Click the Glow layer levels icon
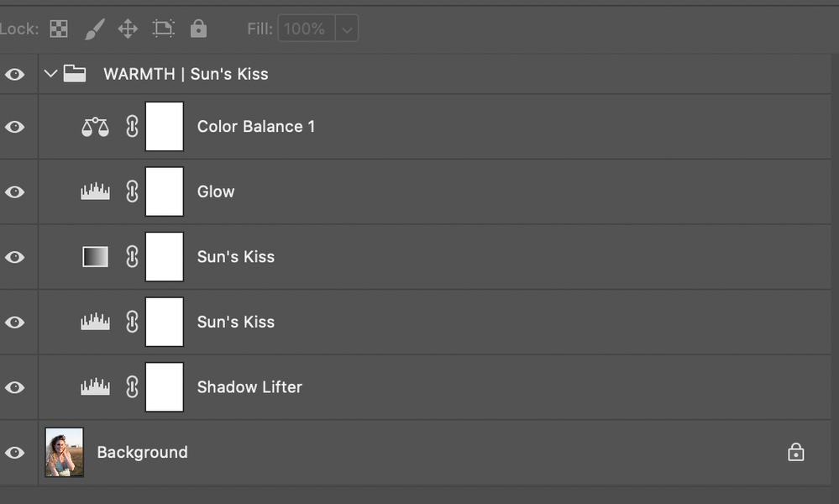Image resolution: width=839 pixels, height=504 pixels. [x=95, y=192]
